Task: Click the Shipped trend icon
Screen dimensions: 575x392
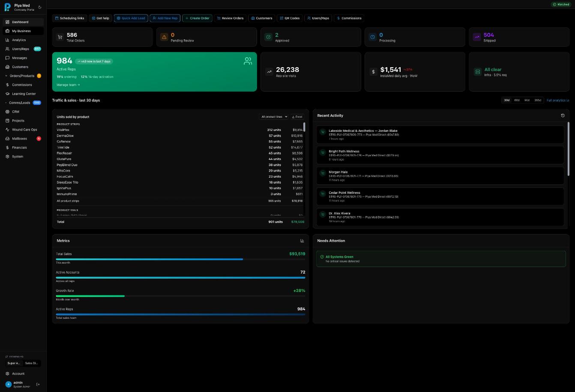Action: pyautogui.click(x=476, y=37)
